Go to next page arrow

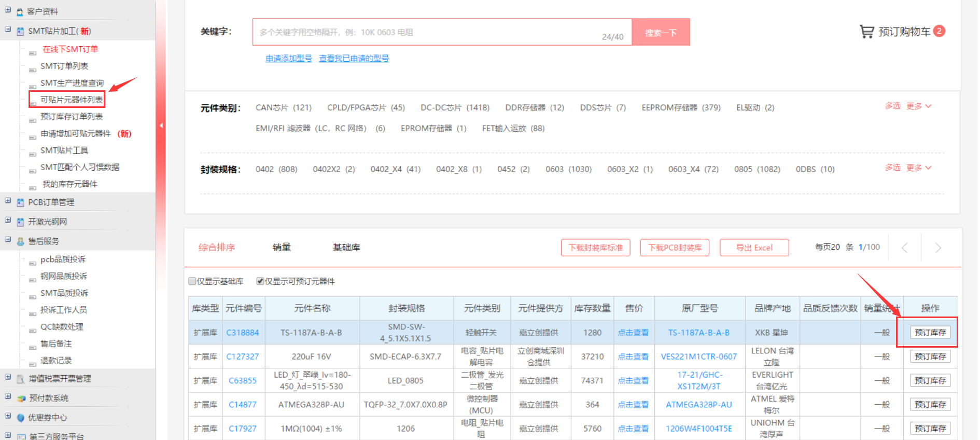(937, 248)
